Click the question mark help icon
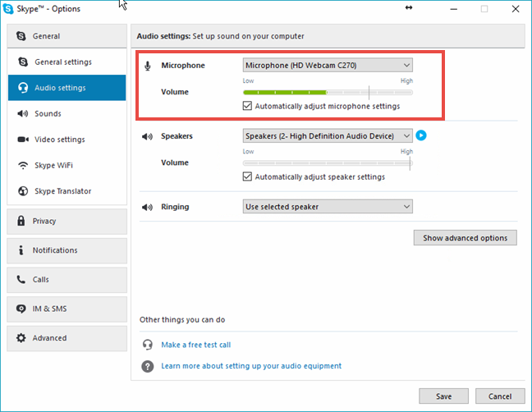 tap(148, 366)
